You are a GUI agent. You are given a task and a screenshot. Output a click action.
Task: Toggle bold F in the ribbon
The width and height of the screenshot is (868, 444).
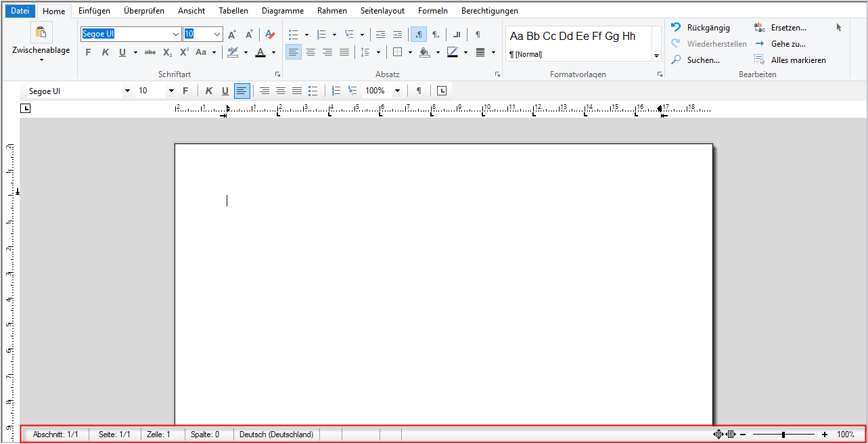click(x=88, y=52)
